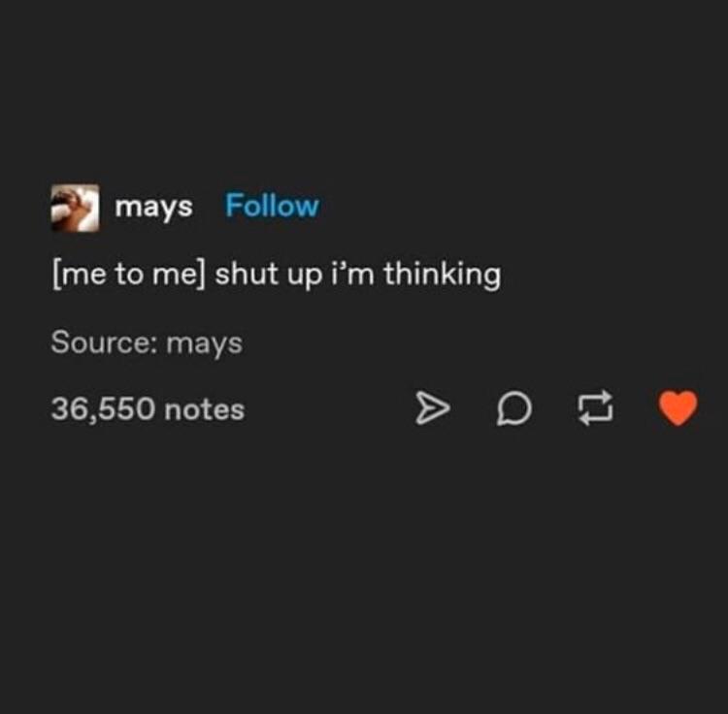Screen dimensions: 728x714
Task: Open the mays username link
Action: tap(153, 207)
